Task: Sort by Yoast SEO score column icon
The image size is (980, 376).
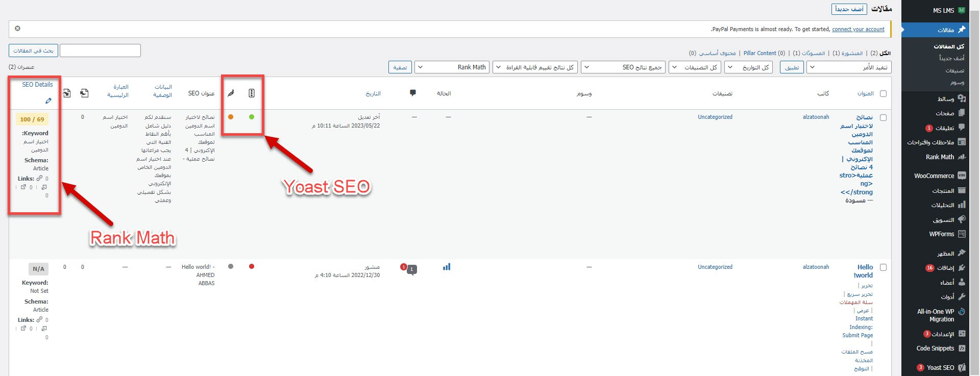Action: (x=252, y=93)
